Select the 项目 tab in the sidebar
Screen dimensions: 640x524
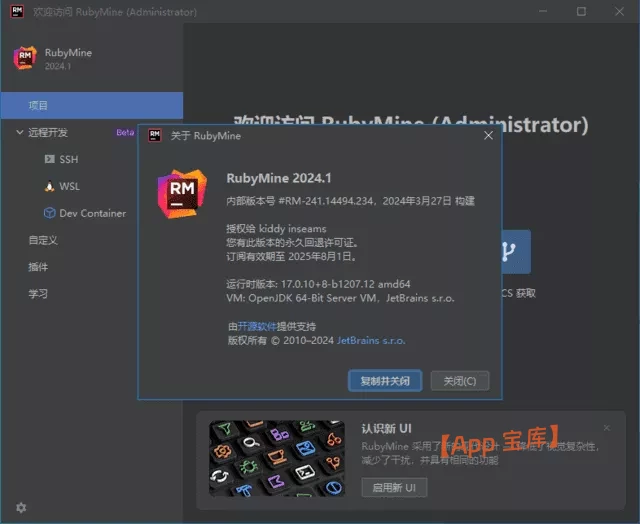92,105
